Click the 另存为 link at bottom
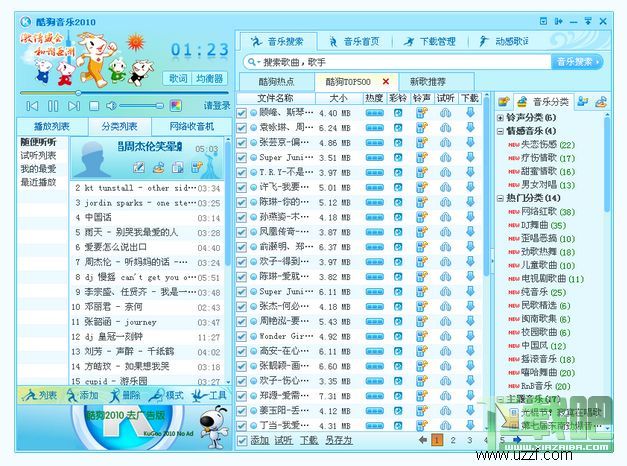The image size is (627, 466). [338, 440]
